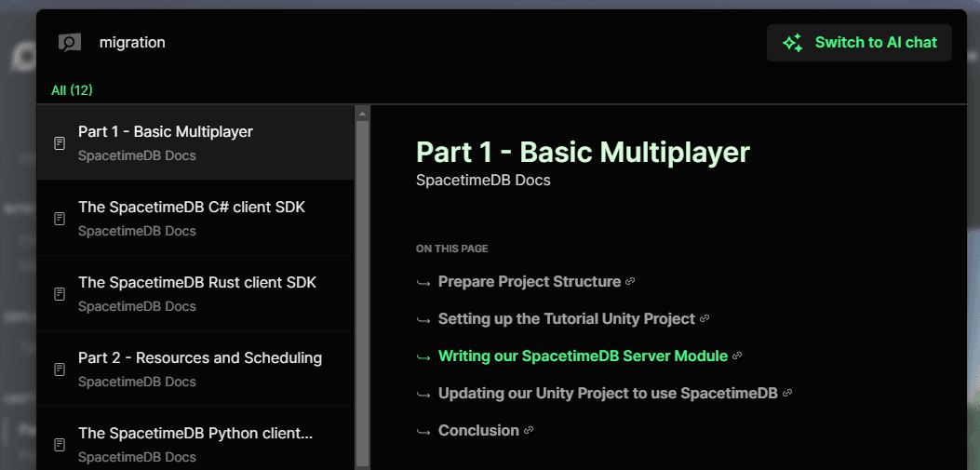
Task: Go to Setting up the Tutorial Unity Project
Action: pyautogui.click(x=567, y=318)
